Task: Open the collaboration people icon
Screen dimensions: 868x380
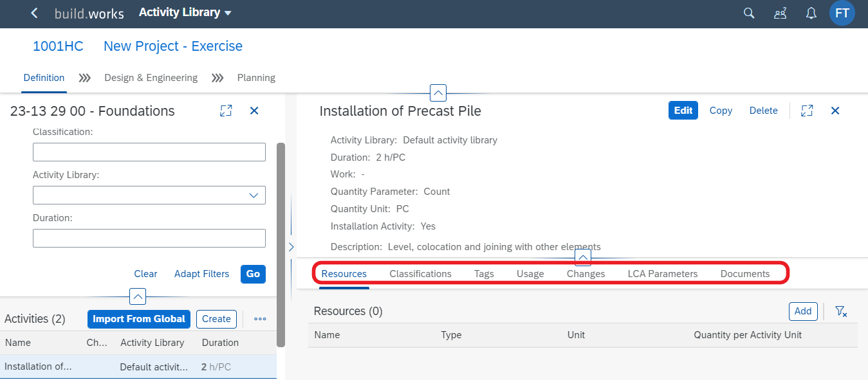Action: [x=780, y=13]
